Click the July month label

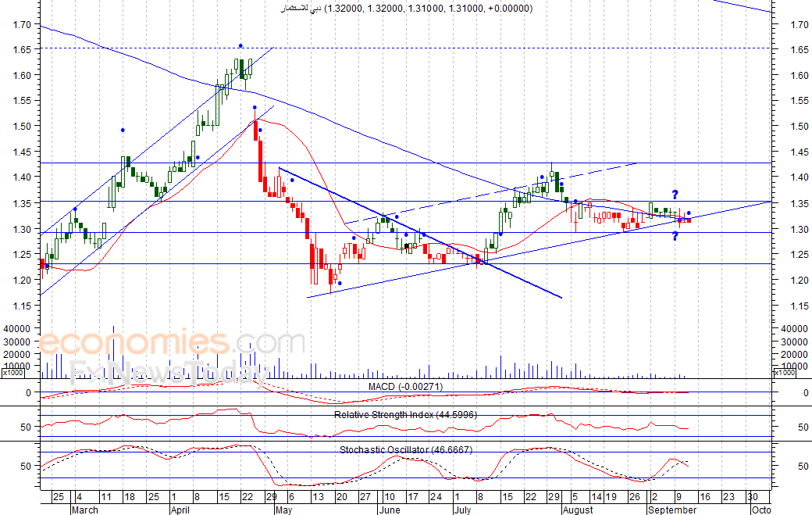(462, 510)
